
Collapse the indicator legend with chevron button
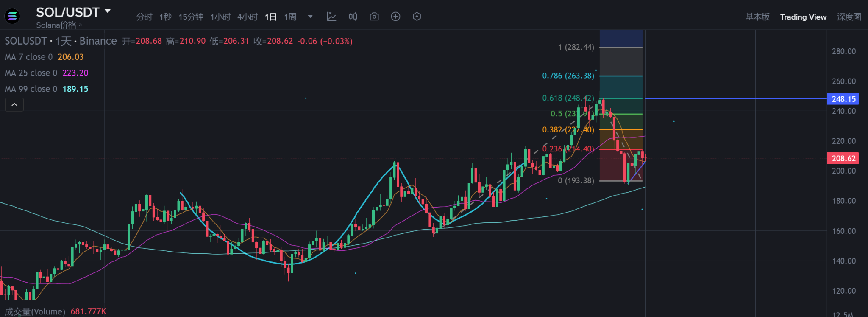(x=14, y=105)
